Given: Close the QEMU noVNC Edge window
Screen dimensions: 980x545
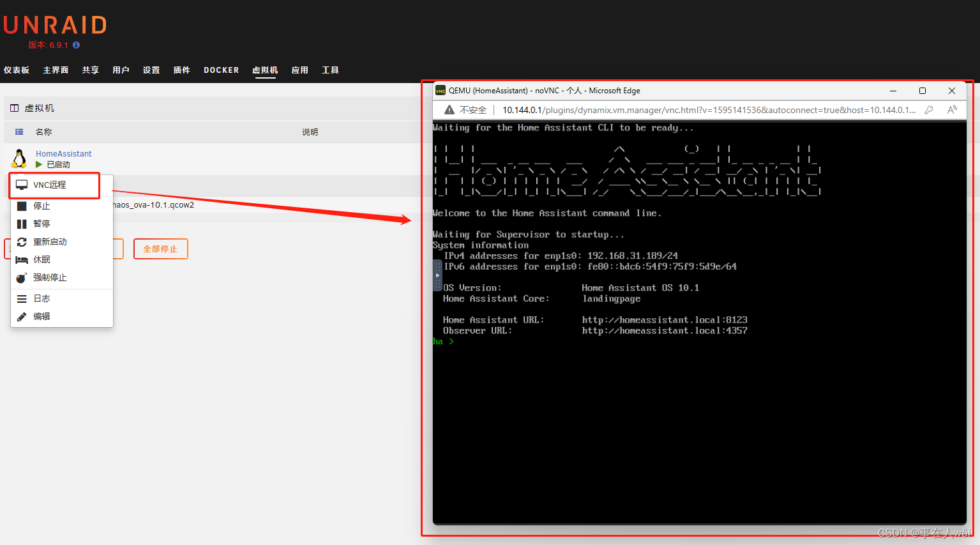Looking at the screenshot, I should (952, 91).
